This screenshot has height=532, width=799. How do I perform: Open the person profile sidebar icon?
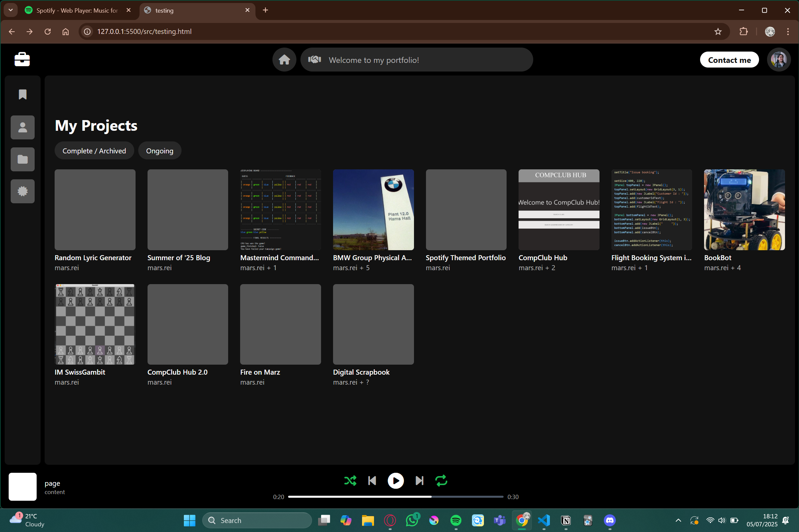[22, 127]
